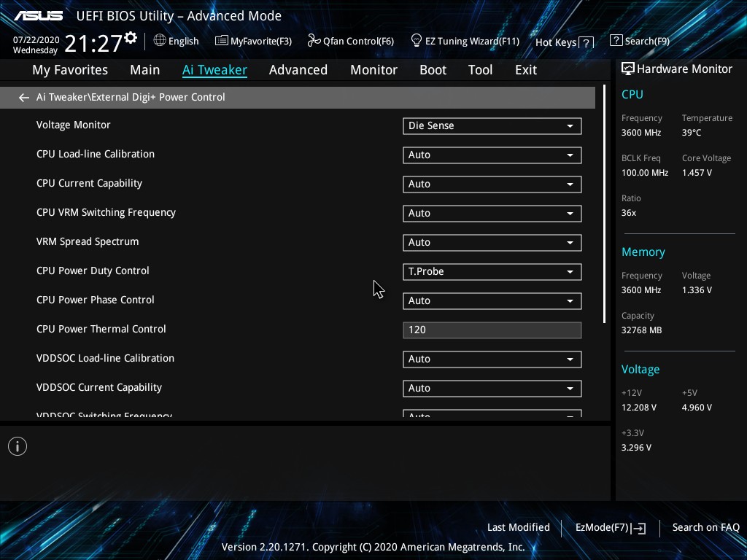Screen dimensions: 747x560
Task: Open the CPU Power Duty Control dropdown
Action: [492, 272]
